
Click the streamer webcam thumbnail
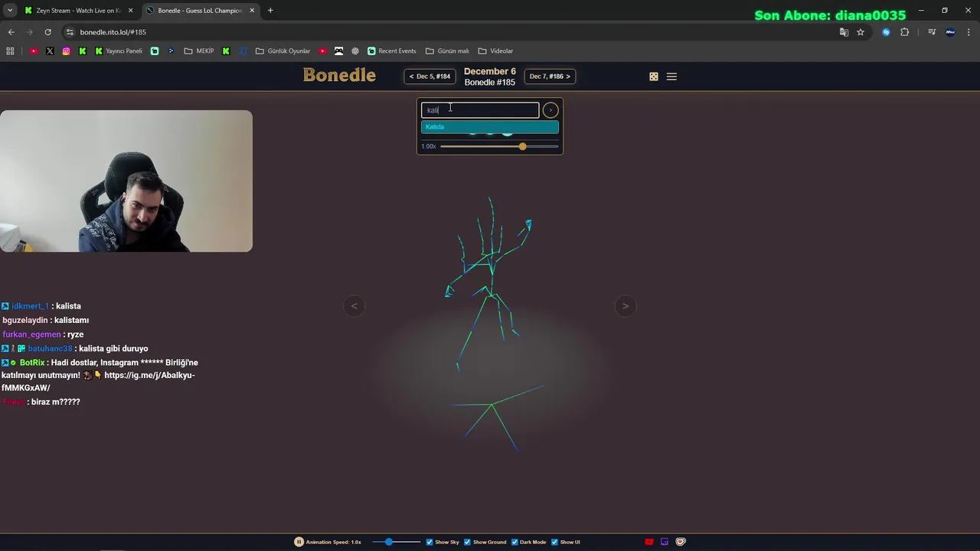click(126, 181)
